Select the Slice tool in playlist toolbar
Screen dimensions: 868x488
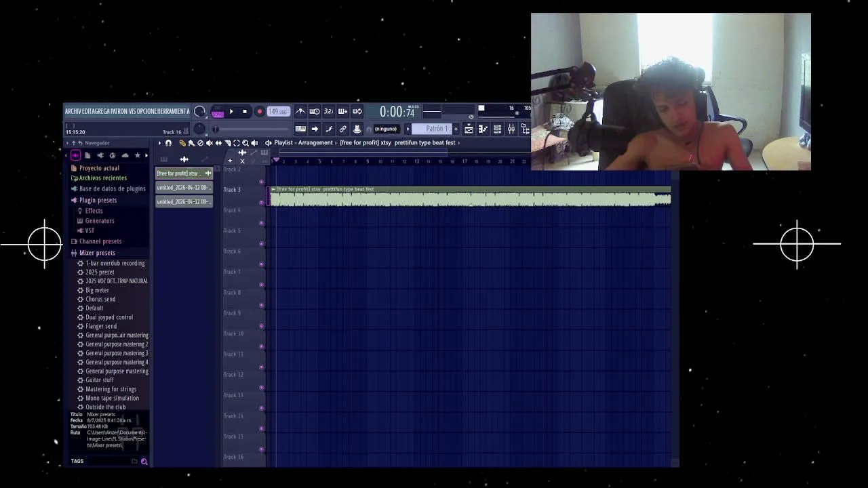pos(228,143)
